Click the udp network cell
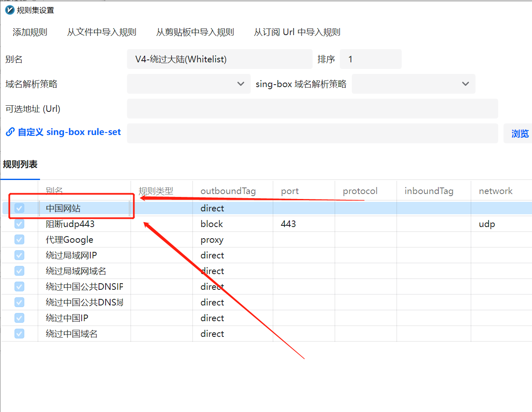The width and height of the screenshot is (532, 412). 487,224
